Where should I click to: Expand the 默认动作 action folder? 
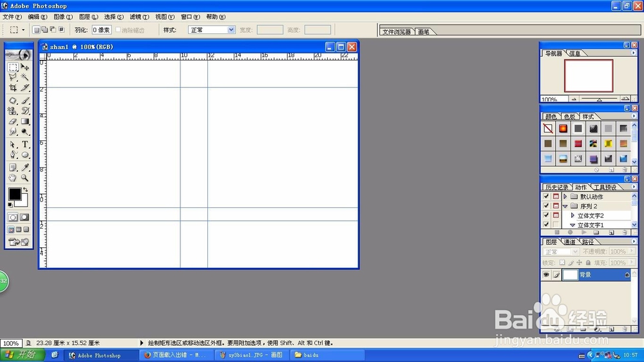(565, 196)
